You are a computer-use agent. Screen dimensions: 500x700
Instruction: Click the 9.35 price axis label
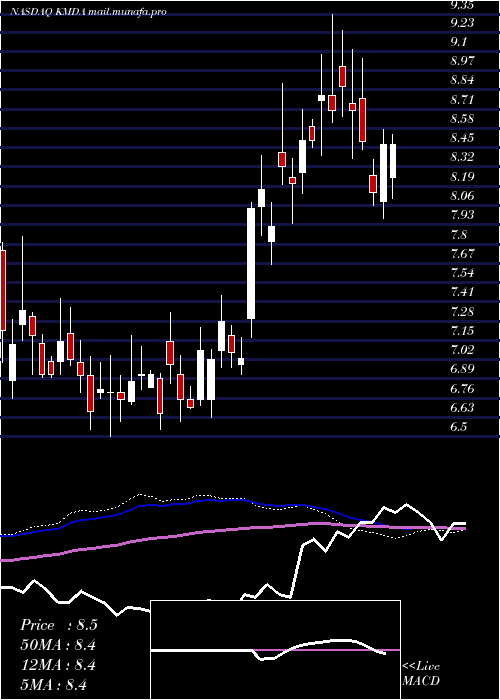point(462,4)
